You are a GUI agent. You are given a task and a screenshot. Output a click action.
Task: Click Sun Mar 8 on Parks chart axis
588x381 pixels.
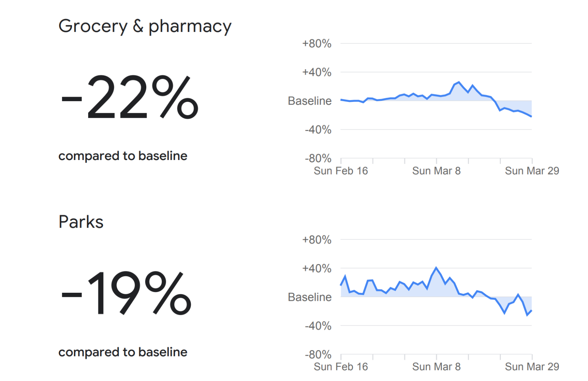pos(436,367)
